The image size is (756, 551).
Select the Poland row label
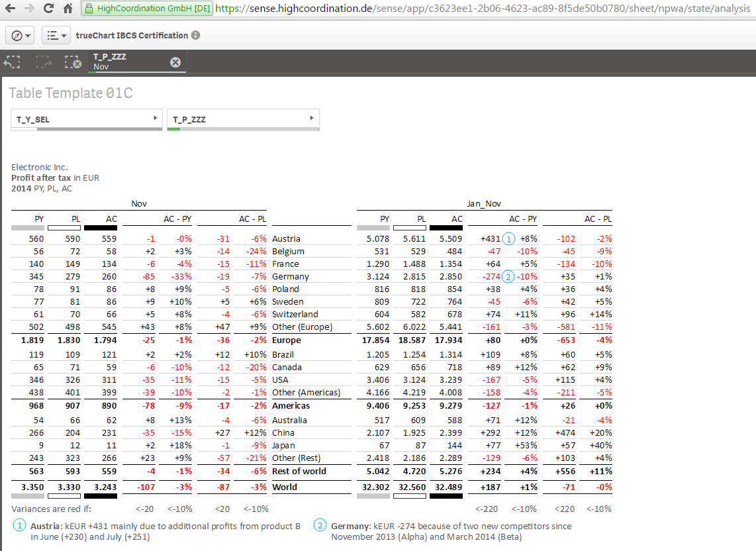tap(285, 289)
